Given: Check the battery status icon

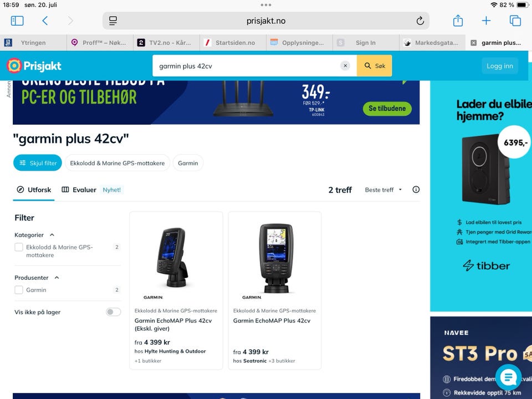Looking at the screenshot, I should [x=523, y=5].
